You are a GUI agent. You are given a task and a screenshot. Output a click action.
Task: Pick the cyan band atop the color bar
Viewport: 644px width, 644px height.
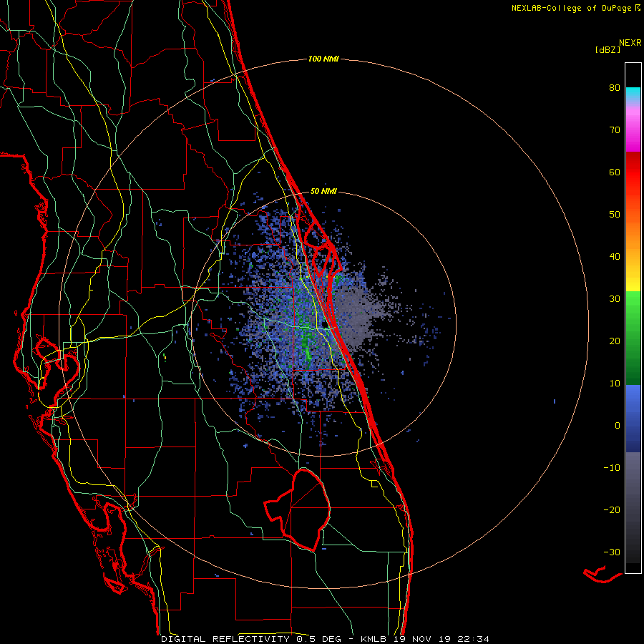[x=633, y=94]
